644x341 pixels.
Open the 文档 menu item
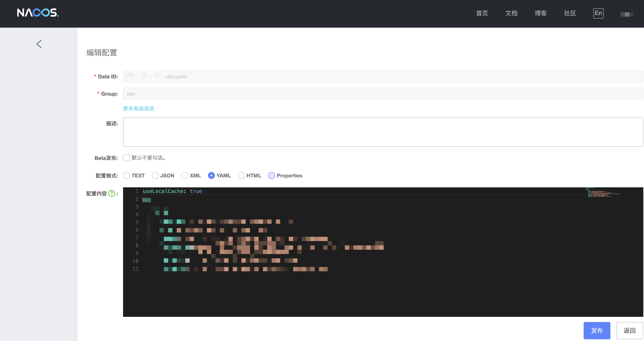[x=511, y=13]
